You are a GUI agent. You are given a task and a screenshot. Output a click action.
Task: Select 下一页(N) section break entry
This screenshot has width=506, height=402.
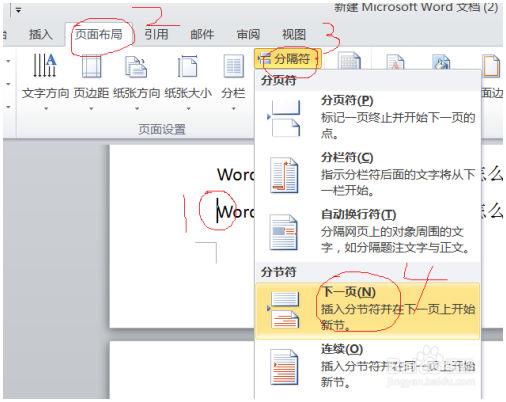[x=367, y=311]
